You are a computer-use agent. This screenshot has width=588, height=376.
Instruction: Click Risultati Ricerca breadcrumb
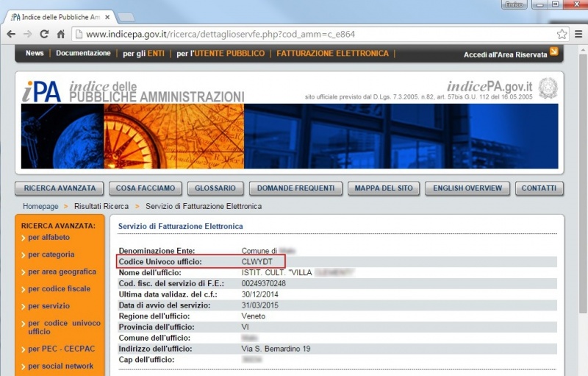101,206
